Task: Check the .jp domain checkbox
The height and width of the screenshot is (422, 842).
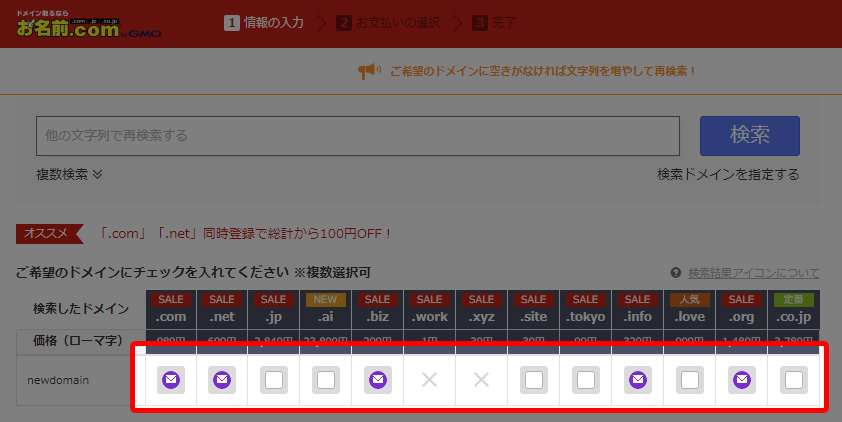Action: (274, 380)
